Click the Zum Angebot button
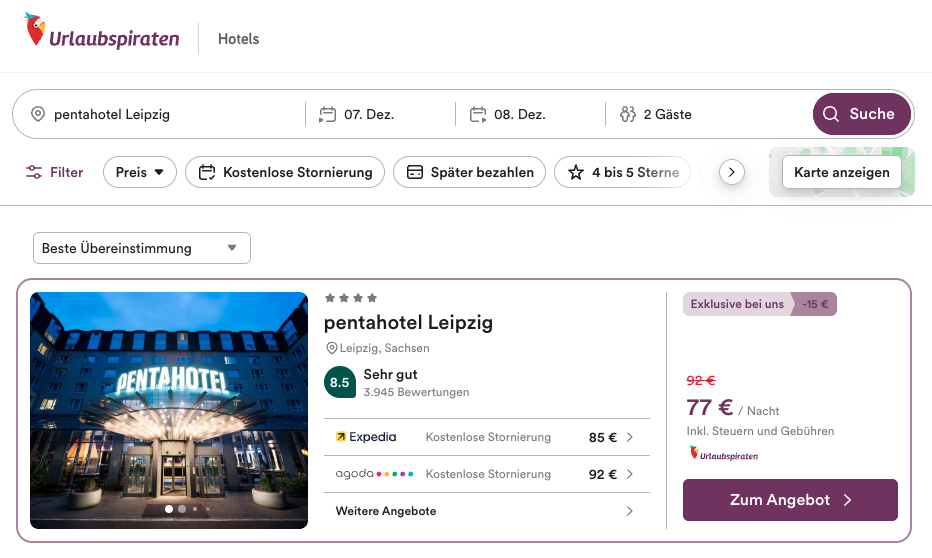 point(789,500)
